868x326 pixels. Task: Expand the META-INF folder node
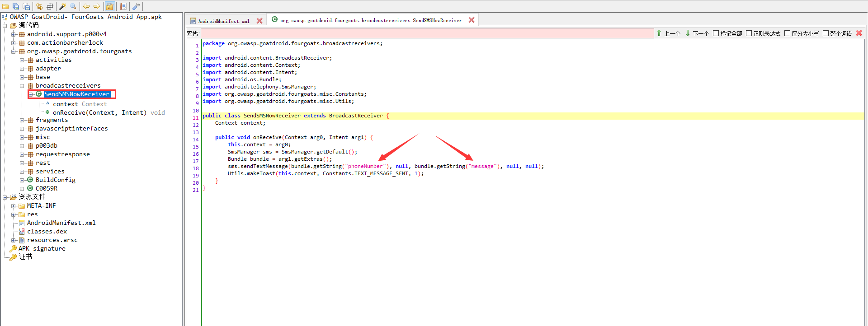13,206
